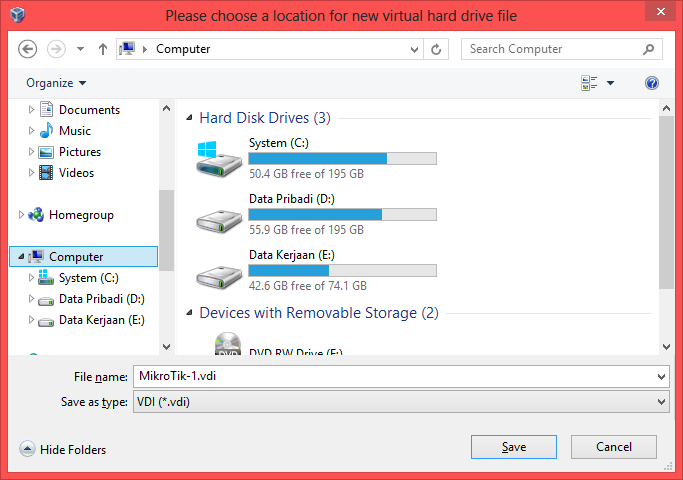Select Videos in the navigation pane

[76, 172]
